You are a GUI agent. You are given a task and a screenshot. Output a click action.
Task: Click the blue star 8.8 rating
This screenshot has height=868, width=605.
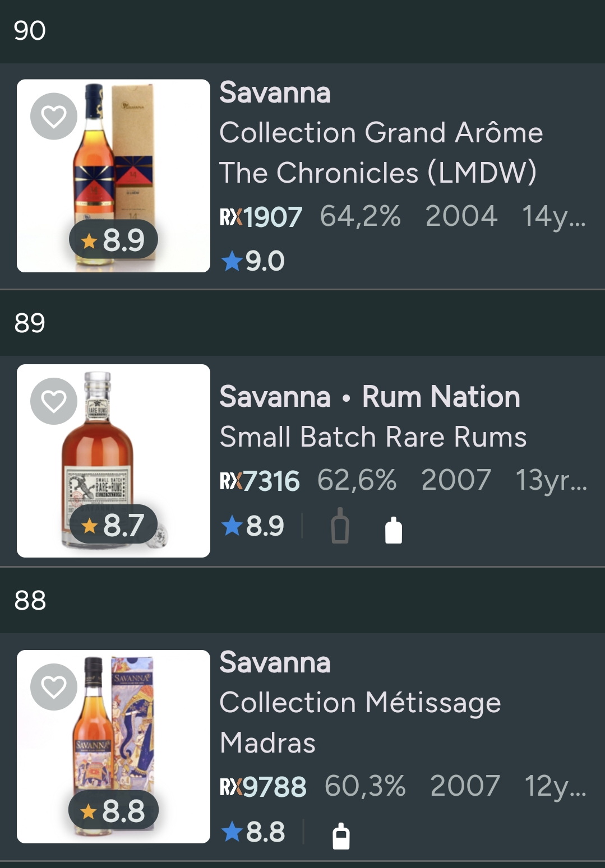point(253,832)
